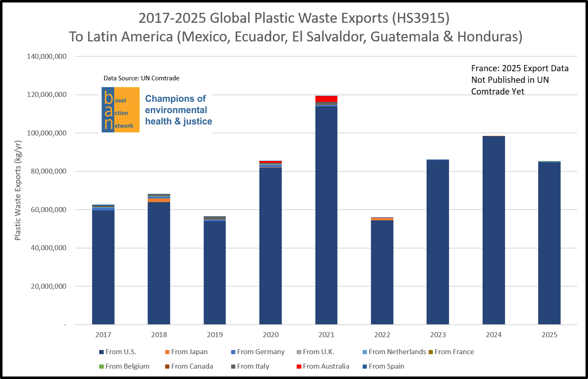Select the 2019 U.S. dark blue bar
The width and height of the screenshot is (588, 379).
[x=215, y=273]
